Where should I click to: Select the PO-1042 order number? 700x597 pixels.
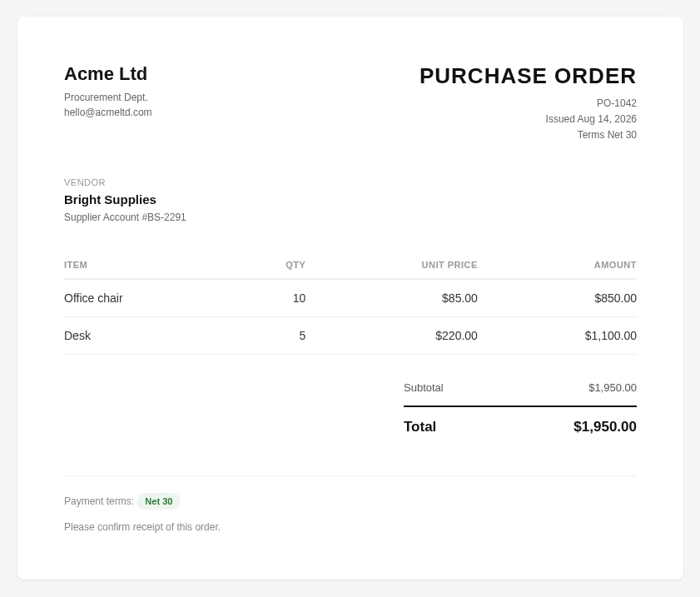pyautogui.click(x=617, y=103)
